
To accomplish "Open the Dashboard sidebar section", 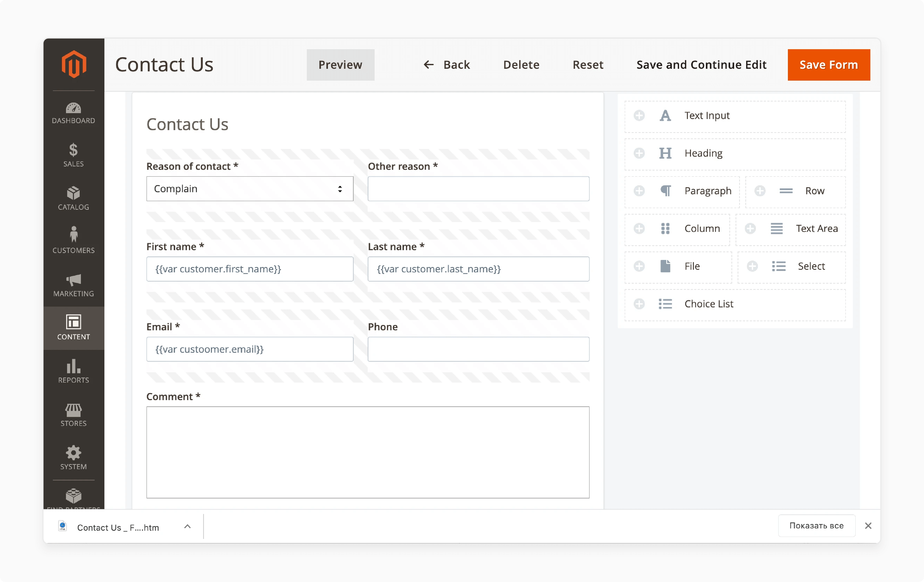I will 73,113.
